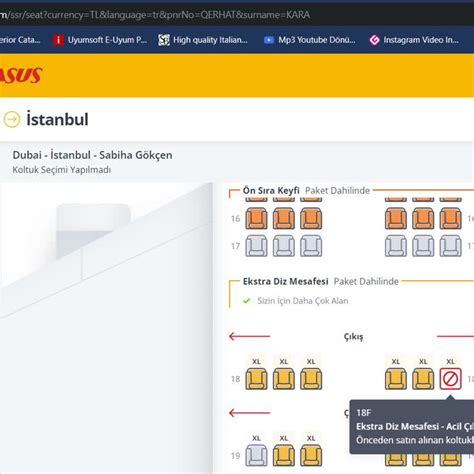Open the Uyumsoft E-Uyum bookmark
The image size is (474, 474).
(x=100, y=40)
